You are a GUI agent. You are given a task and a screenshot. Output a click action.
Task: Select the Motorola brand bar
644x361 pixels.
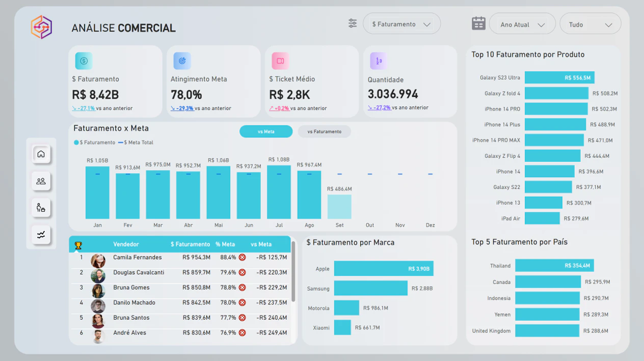pos(346,308)
